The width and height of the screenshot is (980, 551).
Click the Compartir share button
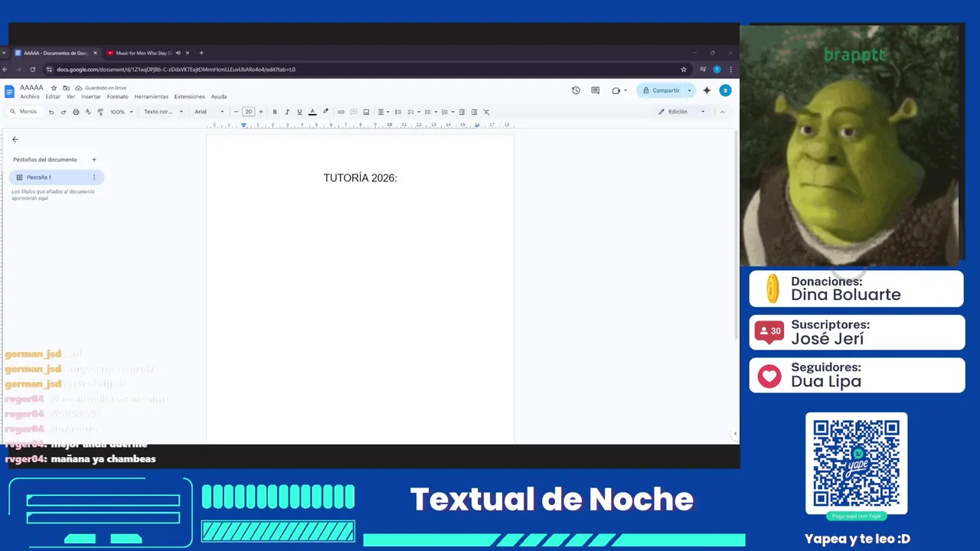coord(661,90)
